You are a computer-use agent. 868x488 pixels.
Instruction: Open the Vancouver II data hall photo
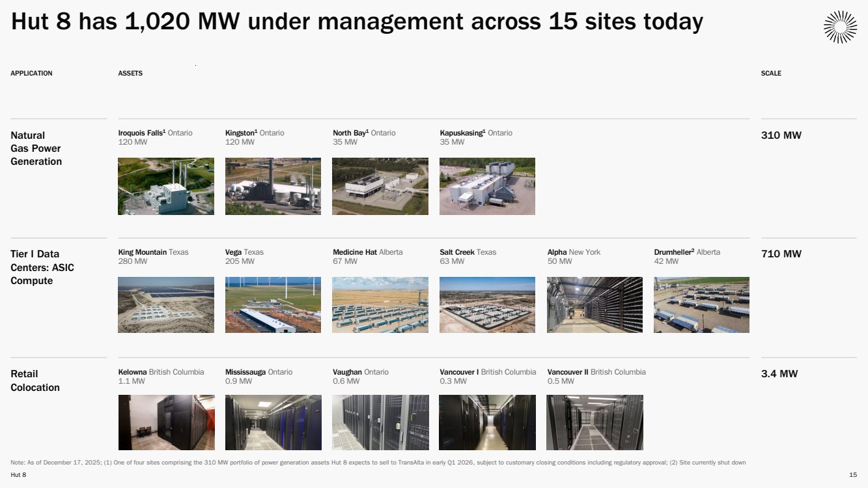(595, 422)
